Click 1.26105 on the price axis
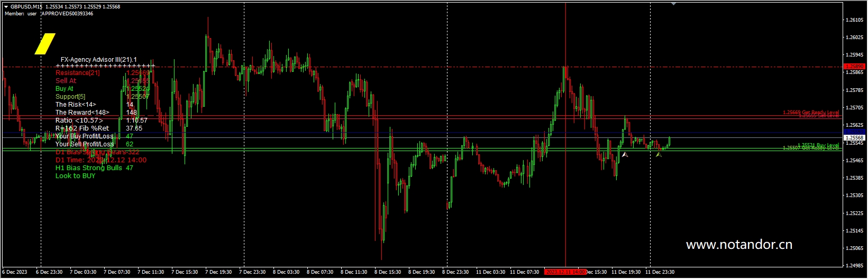 click(855, 20)
